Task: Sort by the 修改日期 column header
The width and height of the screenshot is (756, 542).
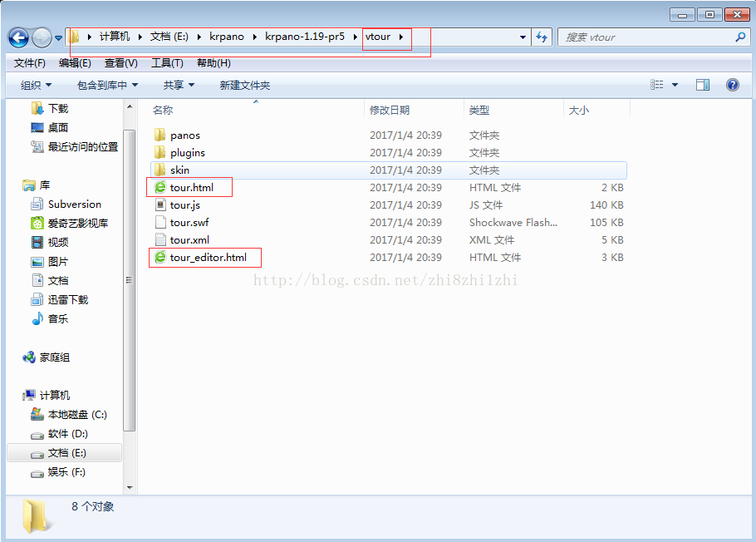Action: tap(390, 110)
